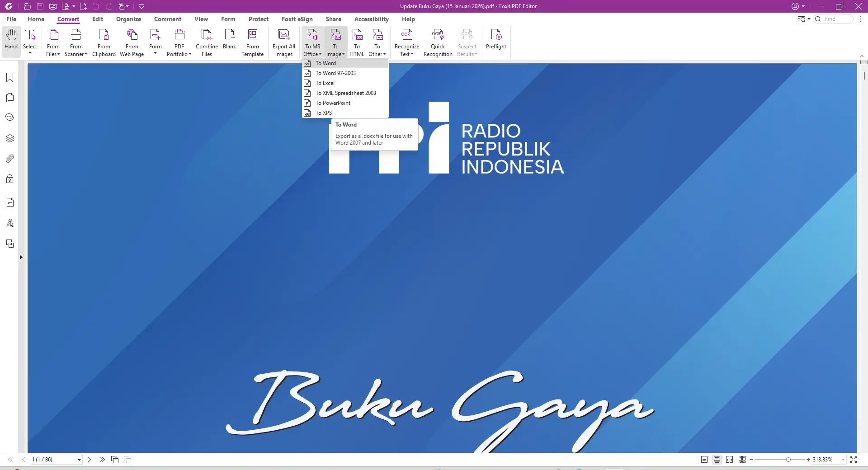Open the Protect tab
The image size is (868, 470).
[x=259, y=19]
